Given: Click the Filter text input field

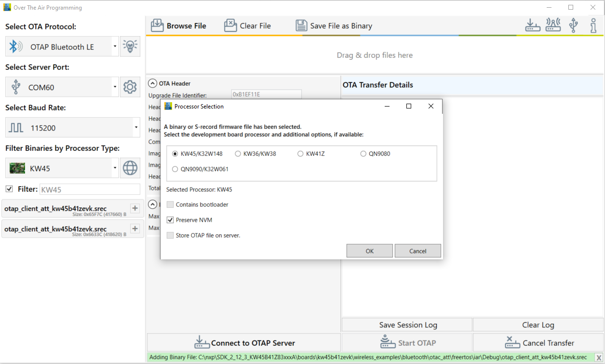Looking at the screenshot, I should click(x=90, y=189).
